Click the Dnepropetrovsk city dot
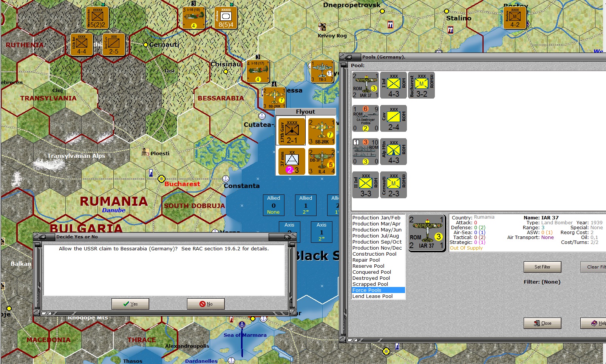 click(x=383, y=11)
